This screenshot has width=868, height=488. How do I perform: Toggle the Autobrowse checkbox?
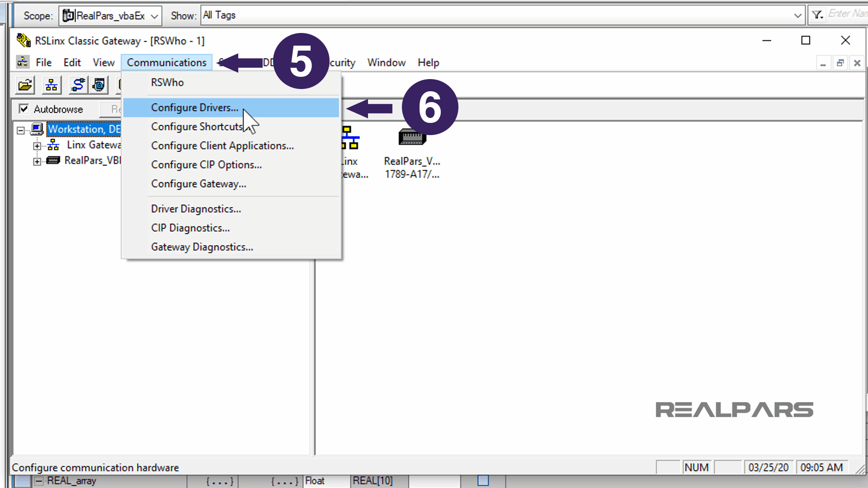point(23,109)
